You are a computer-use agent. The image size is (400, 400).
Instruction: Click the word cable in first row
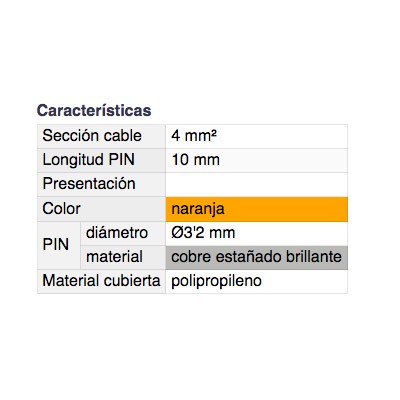123,136
